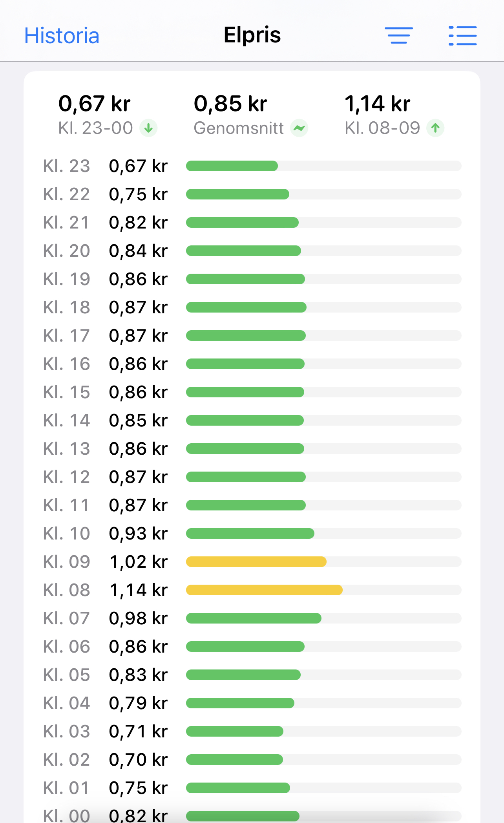This screenshot has height=823, width=504.
Task: Select the highest price 1,14 kr summary
Action: tap(394, 114)
